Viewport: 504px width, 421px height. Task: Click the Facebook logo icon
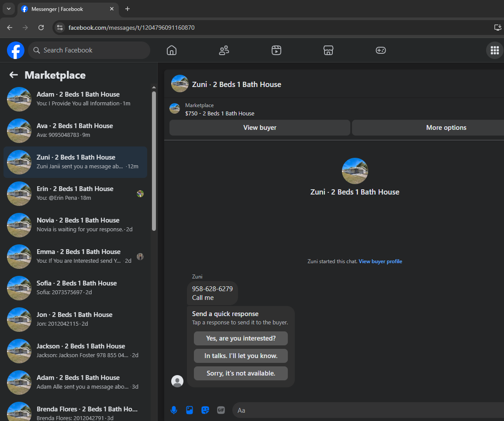[16, 50]
